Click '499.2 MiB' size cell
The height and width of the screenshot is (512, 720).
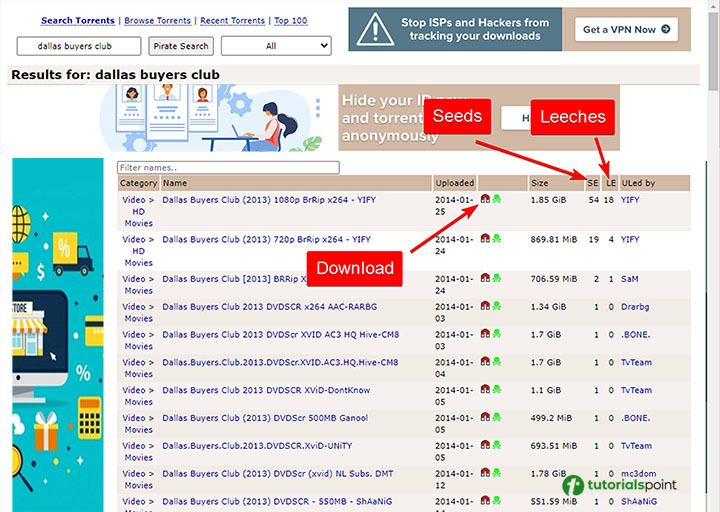pyautogui.click(x=551, y=418)
